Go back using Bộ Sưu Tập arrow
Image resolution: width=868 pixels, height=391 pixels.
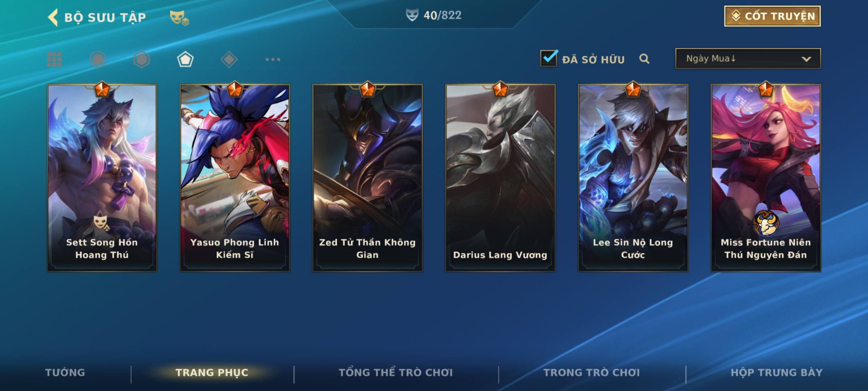(53, 17)
